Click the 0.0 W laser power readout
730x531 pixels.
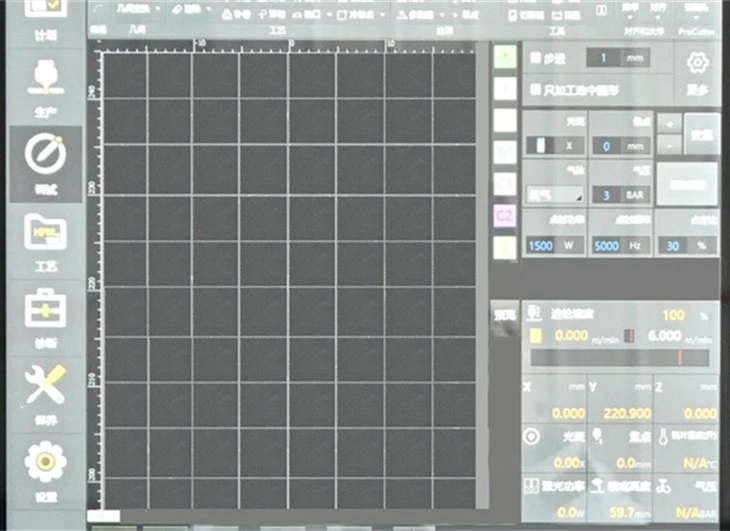coord(567,512)
